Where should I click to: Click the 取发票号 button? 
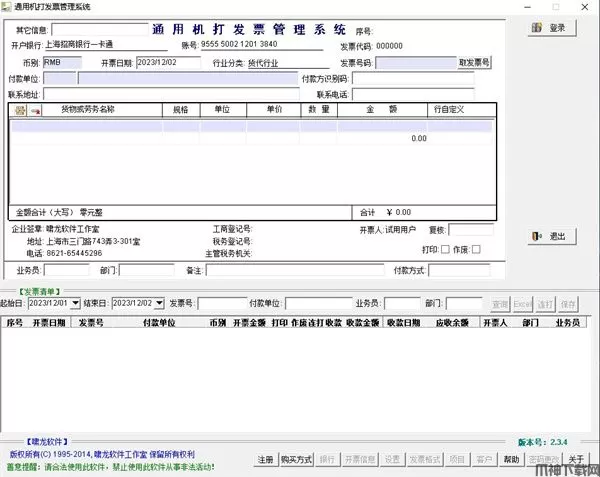click(473, 63)
